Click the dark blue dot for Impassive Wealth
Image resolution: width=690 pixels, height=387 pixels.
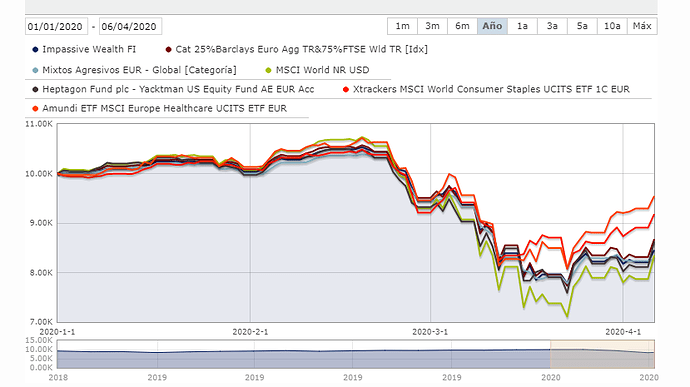pyautogui.click(x=35, y=49)
